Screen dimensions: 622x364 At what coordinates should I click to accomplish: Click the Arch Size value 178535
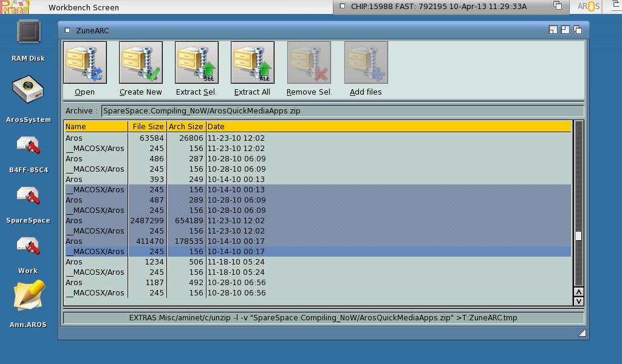tap(189, 241)
